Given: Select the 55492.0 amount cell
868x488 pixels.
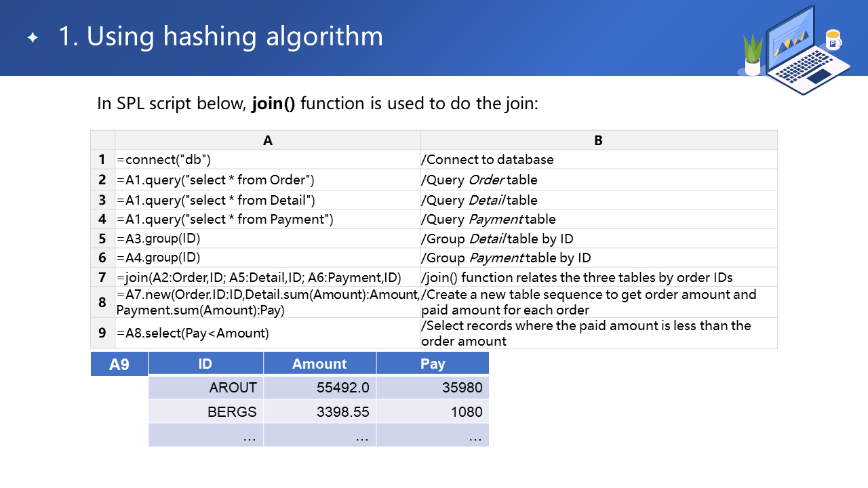Looking at the screenshot, I should click(x=319, y=388).
